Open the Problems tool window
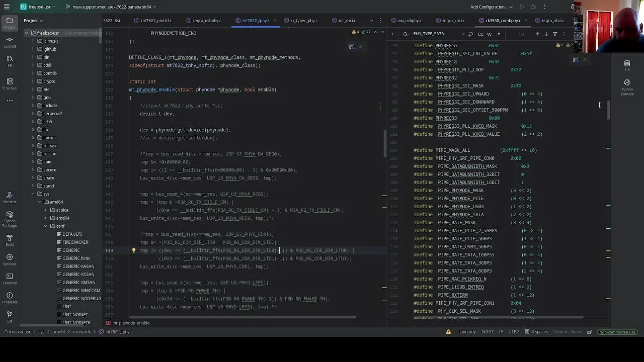644x362 pixels. pos(10,298)
